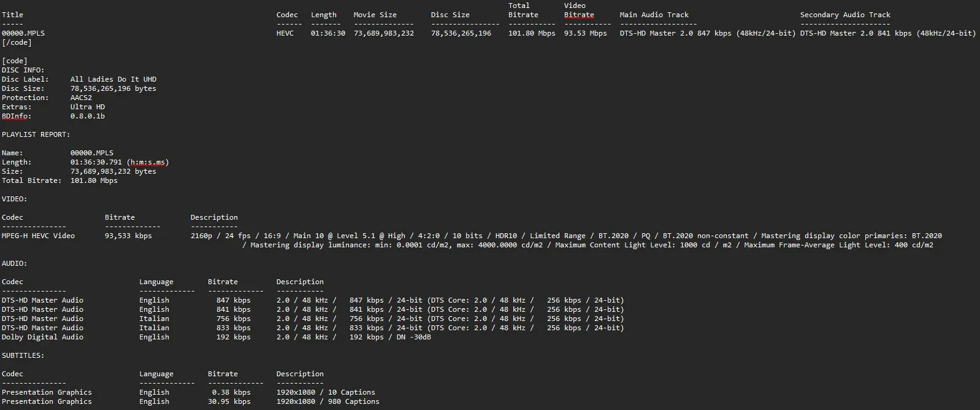
Task: Click the DISC INFO: heading
Action: click(23, 70)
